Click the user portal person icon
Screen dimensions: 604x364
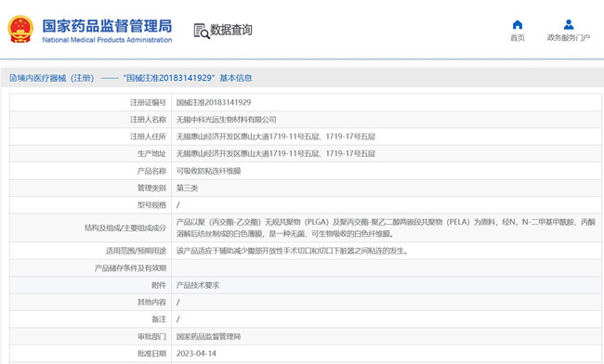[568, 25]
